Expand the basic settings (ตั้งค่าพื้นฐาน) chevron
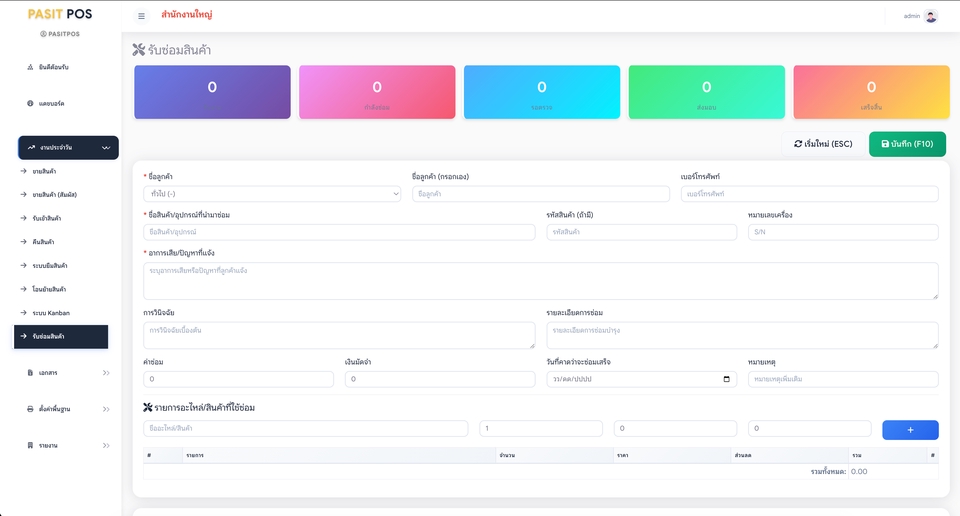The image size is (960, 516). click(x=106, y=409)
